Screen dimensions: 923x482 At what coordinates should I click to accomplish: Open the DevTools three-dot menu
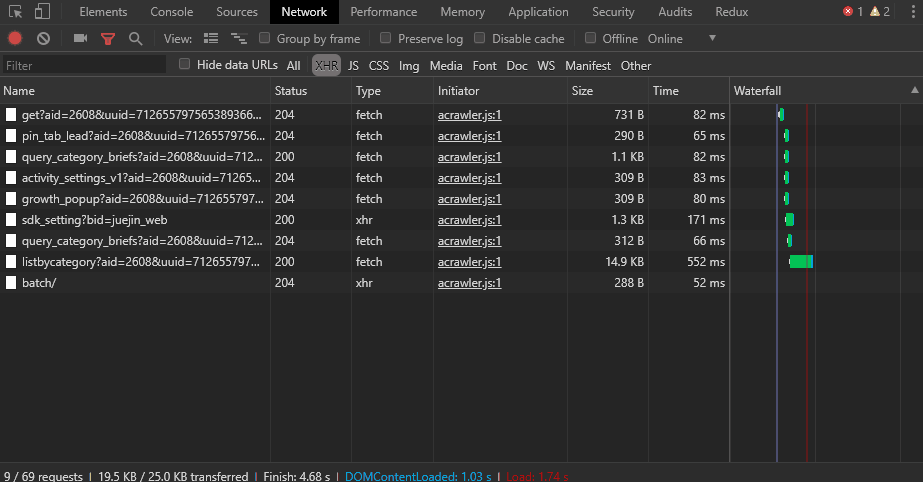point(913,12)
